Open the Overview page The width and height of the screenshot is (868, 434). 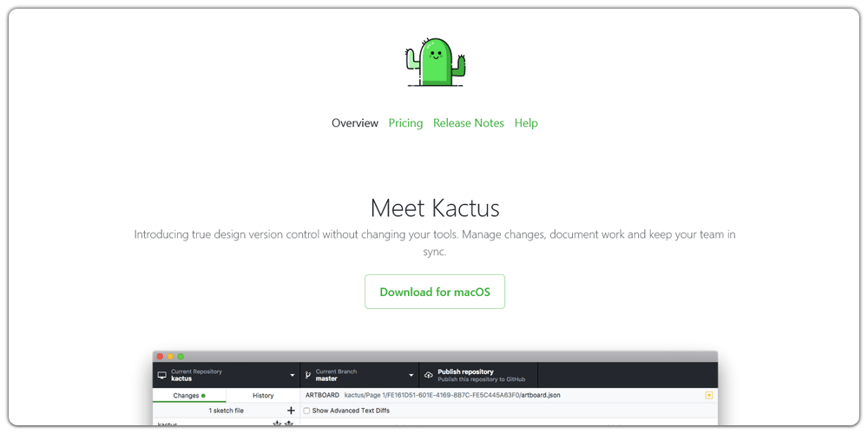coord(355,123)
